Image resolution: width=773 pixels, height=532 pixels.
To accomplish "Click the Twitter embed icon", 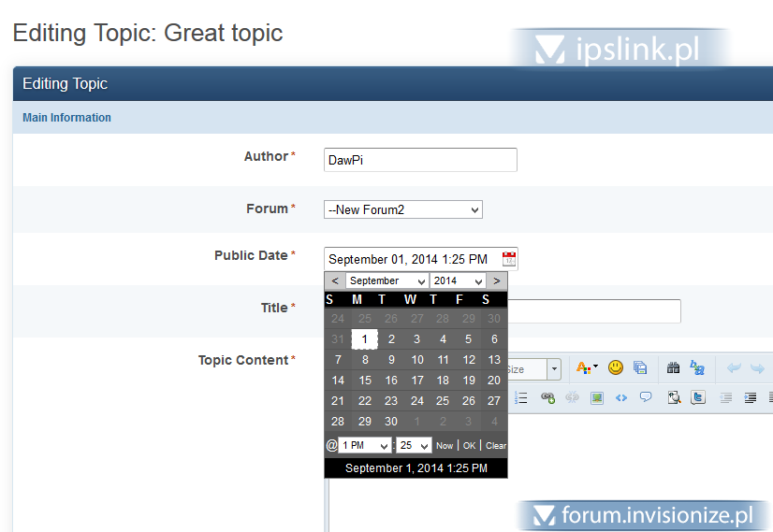I will click(698, 397).
